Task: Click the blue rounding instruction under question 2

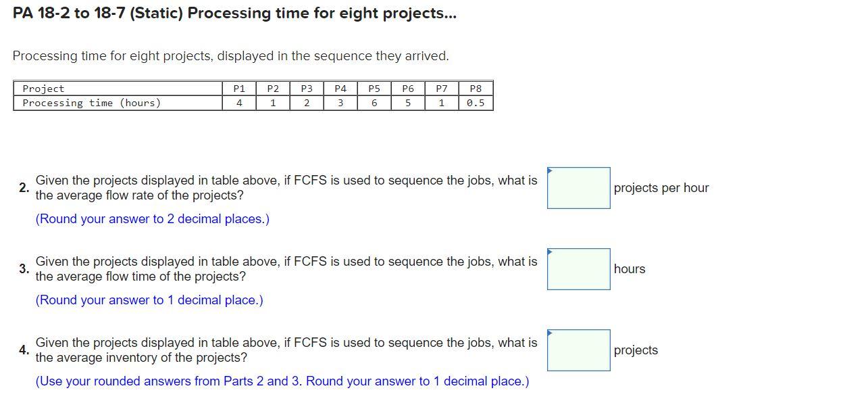Action: tap(153, 218)
